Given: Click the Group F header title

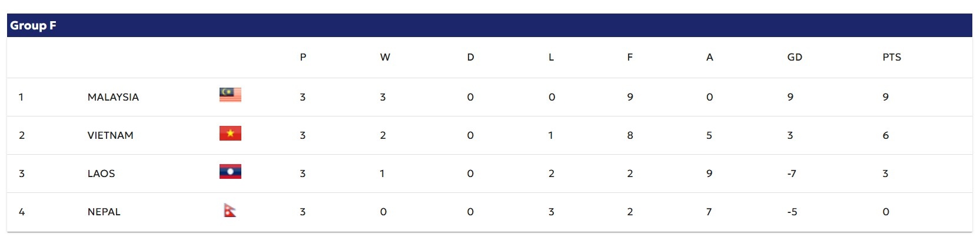Looking at the screenshot, I should (33, 25).
